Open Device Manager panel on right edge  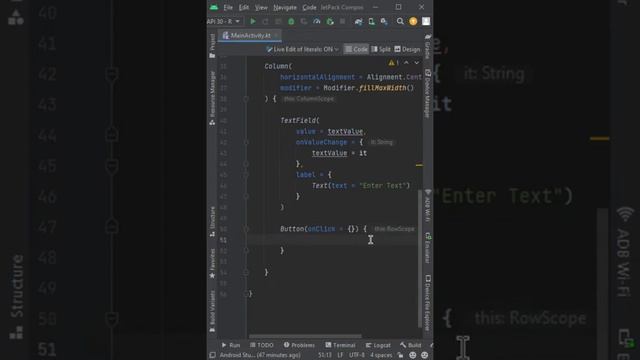(427, 94)
